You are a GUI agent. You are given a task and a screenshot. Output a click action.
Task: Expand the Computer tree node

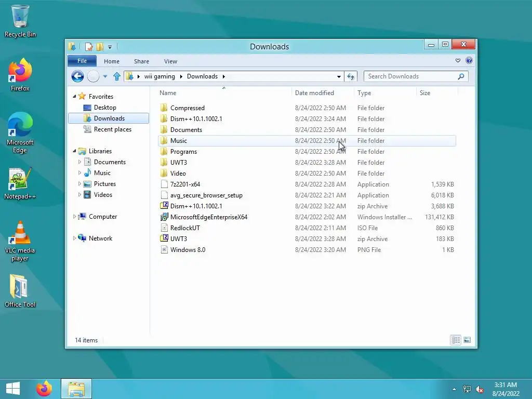[x=74, y=217]
